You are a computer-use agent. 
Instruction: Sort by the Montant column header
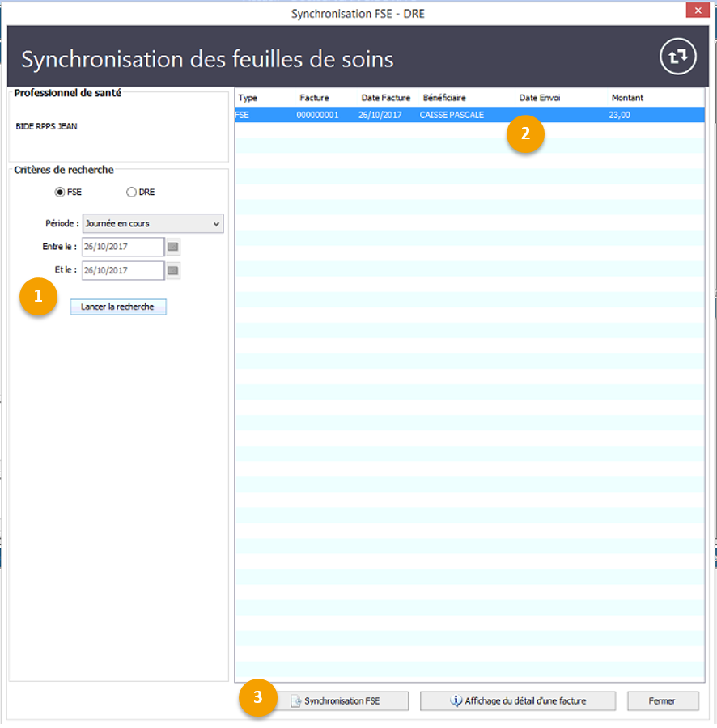[x=627, y=98]
